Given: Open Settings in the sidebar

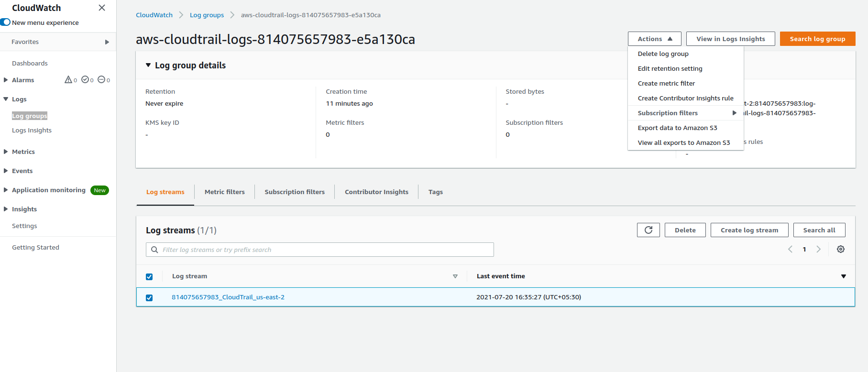Looking at the screenshot, I should tap(24, 226).
